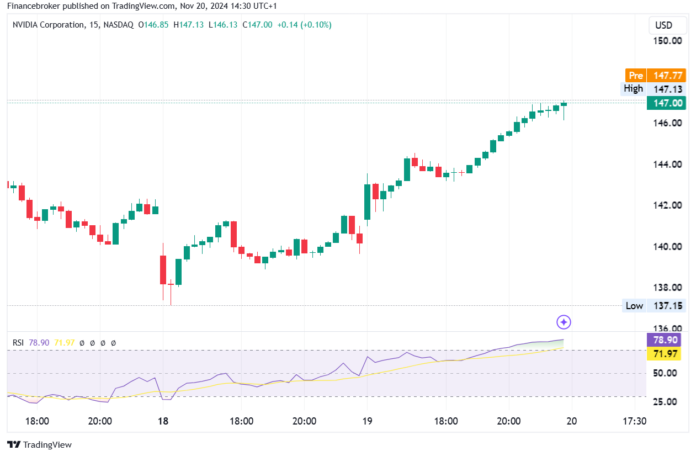Click the RSI legend value 78.90
The height and width of the screenshot is (450, 696).
[x=39, y=343]
